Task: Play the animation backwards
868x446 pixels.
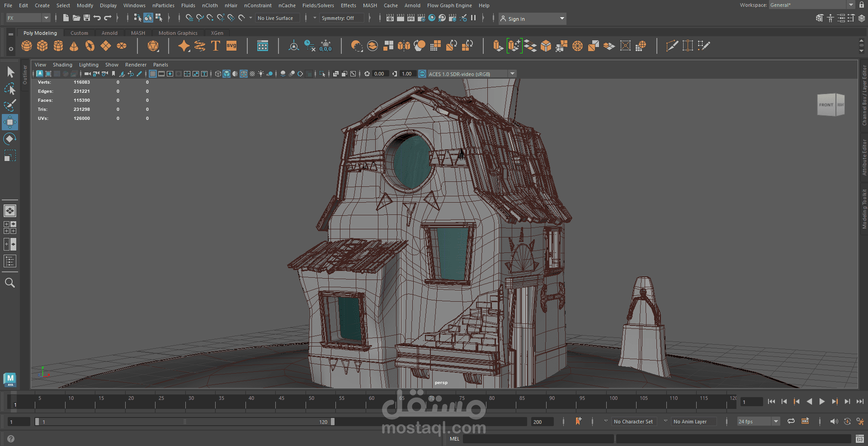Action: coord(809,402)
